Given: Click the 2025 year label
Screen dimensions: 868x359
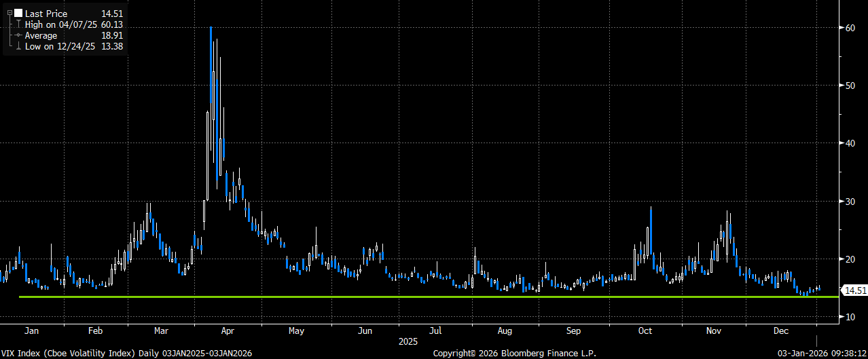Looking at the screenshot, I should [409, 341].
